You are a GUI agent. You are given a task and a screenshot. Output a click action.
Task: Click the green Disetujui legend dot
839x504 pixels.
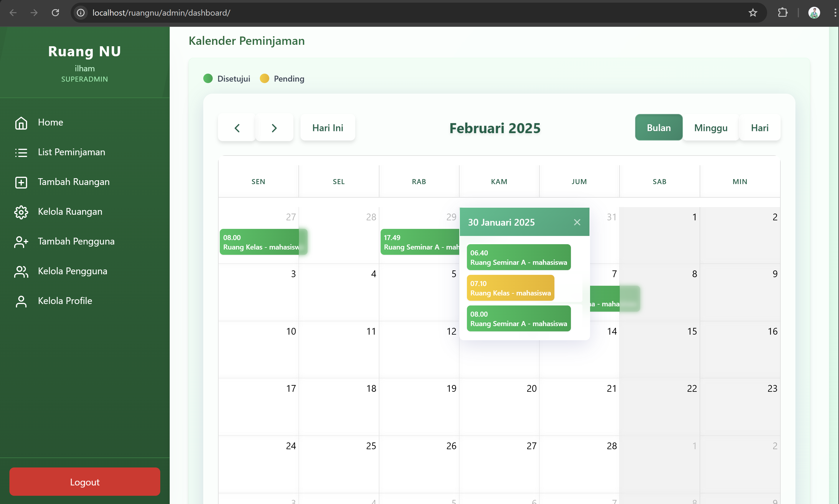tap(208, 78)
